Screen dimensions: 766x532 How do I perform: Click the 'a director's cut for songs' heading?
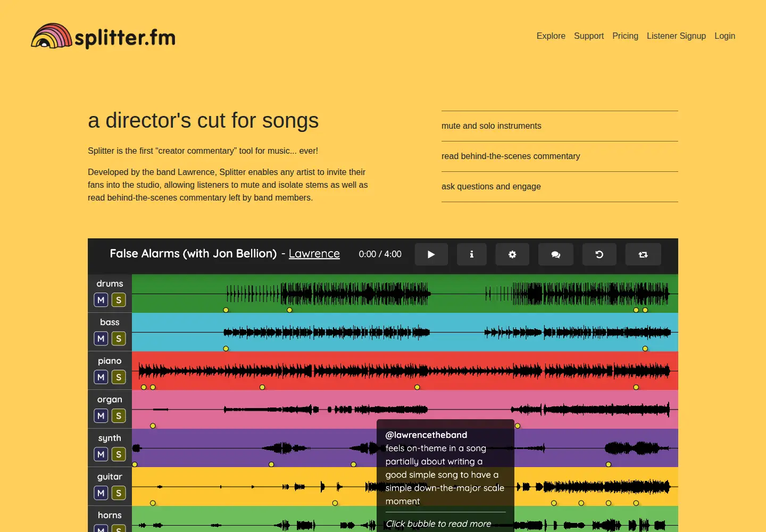coord(203,121)
